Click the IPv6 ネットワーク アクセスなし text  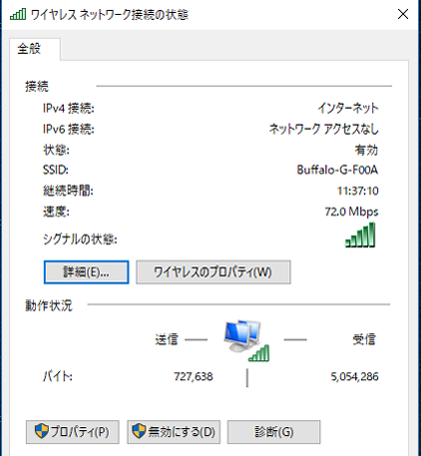324,129
